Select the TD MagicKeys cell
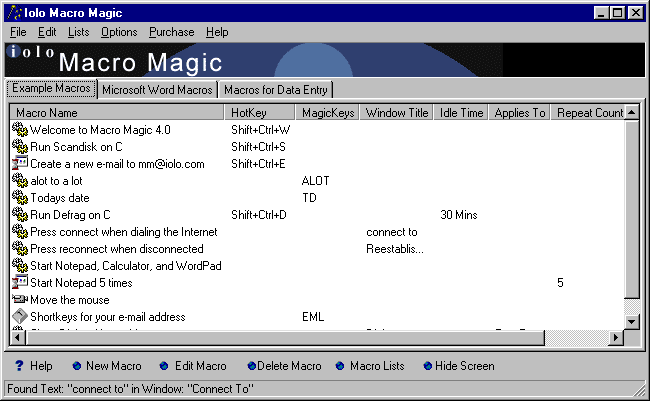 [x=309, y=198]
